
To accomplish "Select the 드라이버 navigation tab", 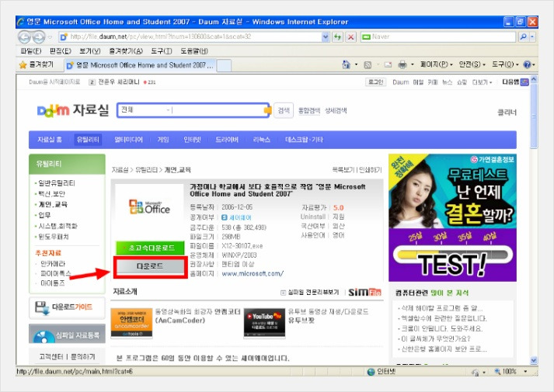I will tap(227, 140).
